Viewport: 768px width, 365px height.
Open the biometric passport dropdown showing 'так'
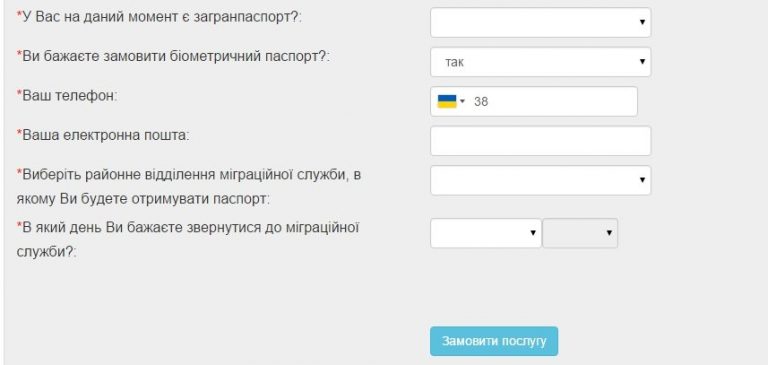541,62
